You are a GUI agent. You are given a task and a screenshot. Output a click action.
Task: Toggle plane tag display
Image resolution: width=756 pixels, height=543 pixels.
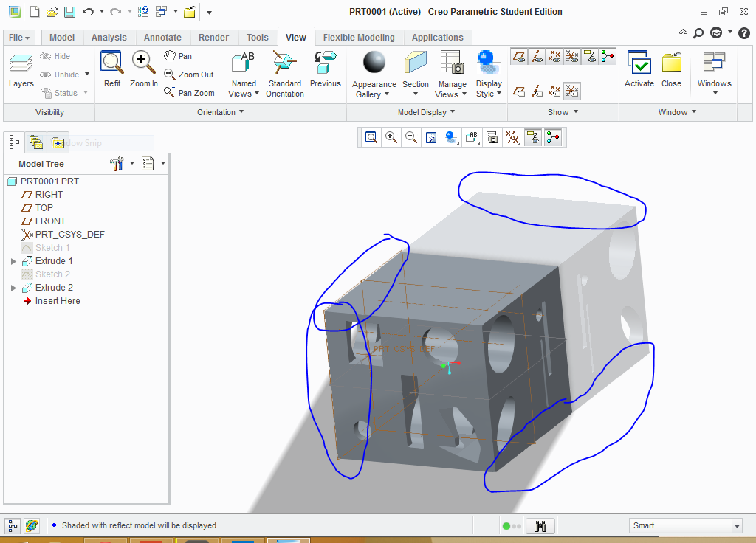519,91
